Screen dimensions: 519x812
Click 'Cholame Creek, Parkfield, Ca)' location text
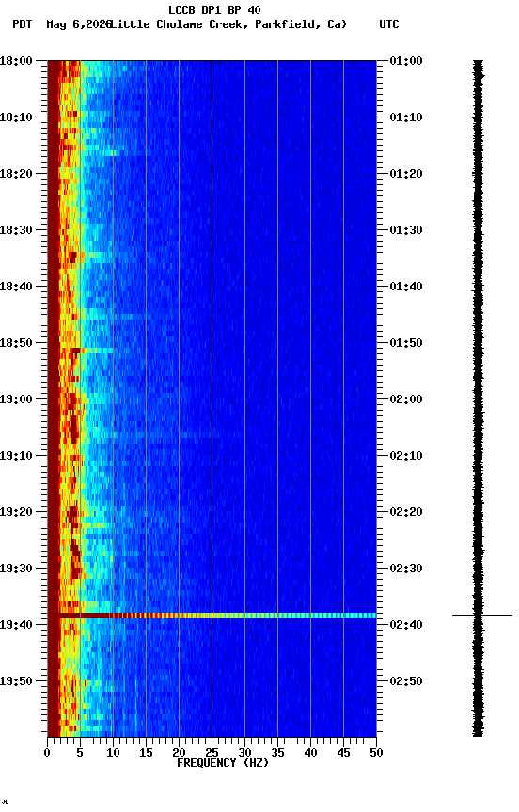[x=252, y=24]
